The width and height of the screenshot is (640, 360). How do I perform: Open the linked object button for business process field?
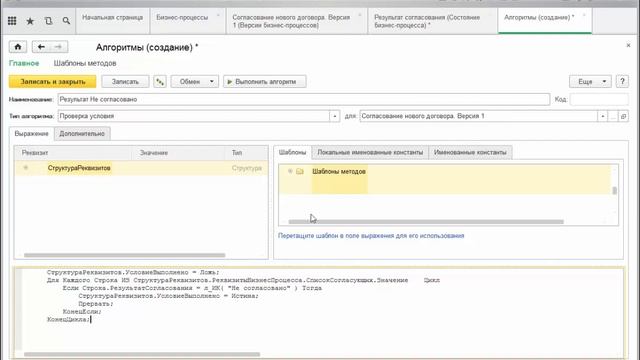623,116
